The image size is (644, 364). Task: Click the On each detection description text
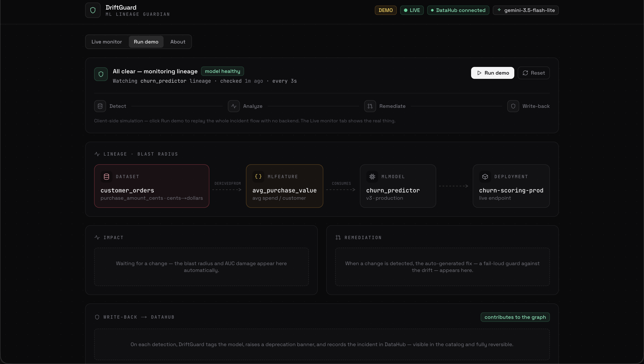pos(322,344)
